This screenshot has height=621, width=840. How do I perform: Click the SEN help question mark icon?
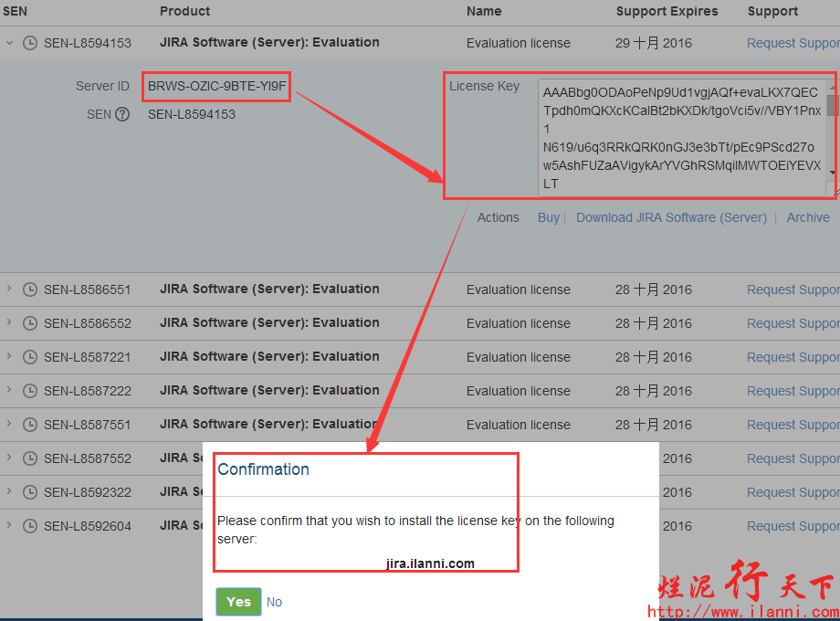[122, 114]
